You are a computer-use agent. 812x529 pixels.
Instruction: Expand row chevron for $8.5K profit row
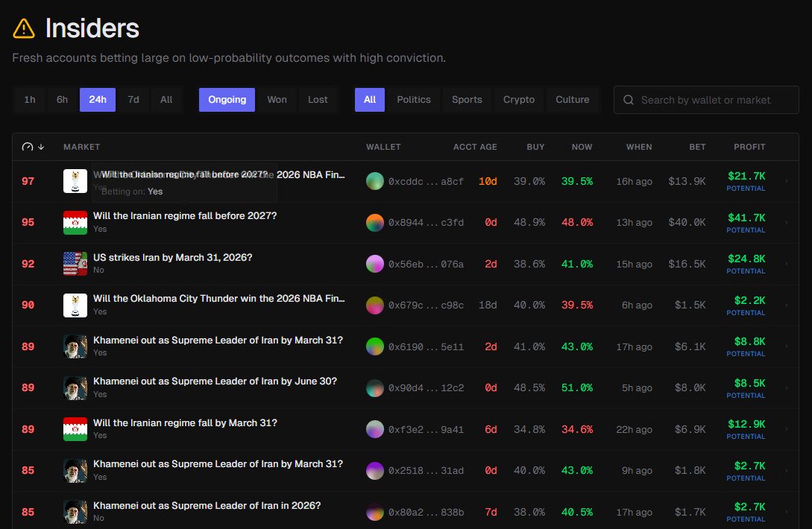(x=787, y=387)
